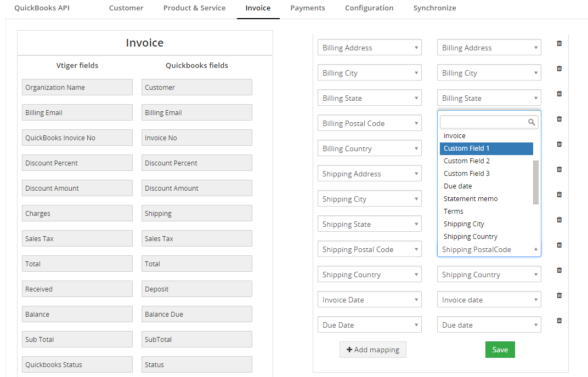This screenshot has height=377, width=588.
Task: Open the Shipping Address dropdown
Action: click(369, 174)
